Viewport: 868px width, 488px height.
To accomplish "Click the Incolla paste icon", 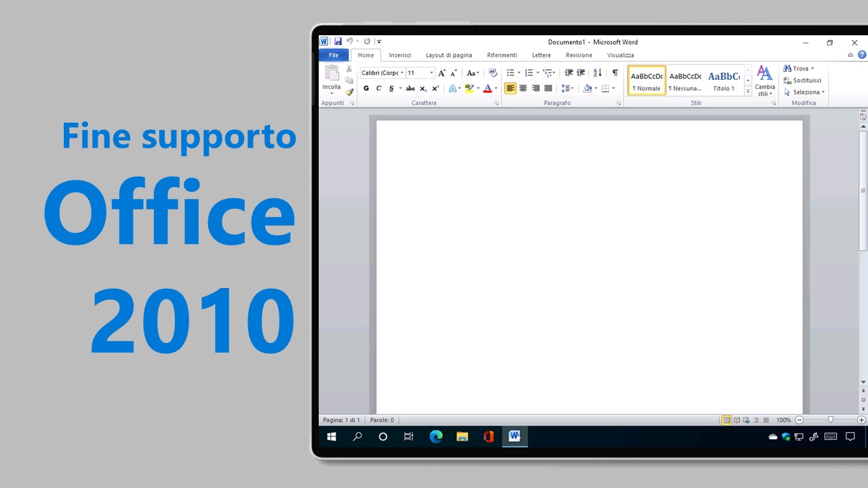I will 332,73.
